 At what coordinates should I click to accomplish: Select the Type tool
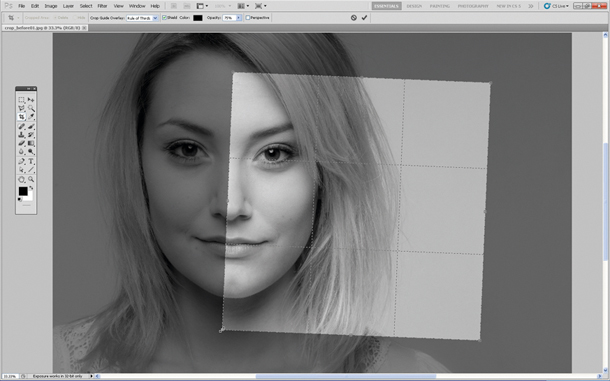31,161
